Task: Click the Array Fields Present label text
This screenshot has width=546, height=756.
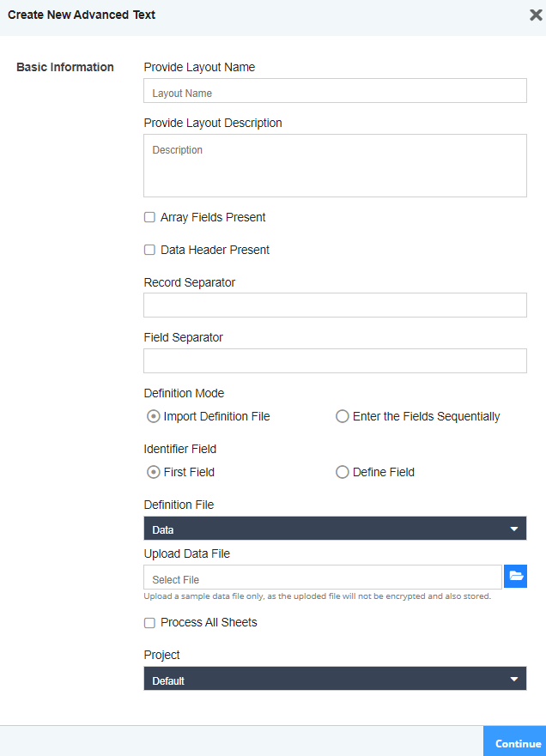Action: (x=213, y=218)
